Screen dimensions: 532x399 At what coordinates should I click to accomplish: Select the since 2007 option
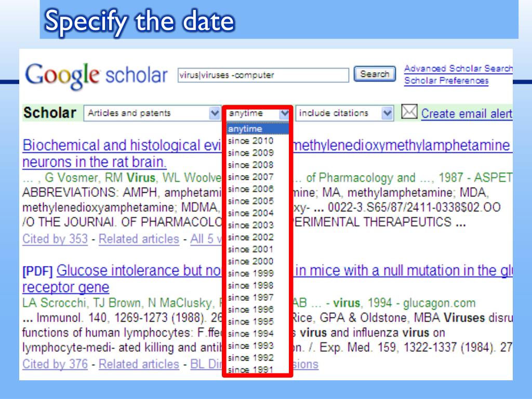click(x=258, y=177)
